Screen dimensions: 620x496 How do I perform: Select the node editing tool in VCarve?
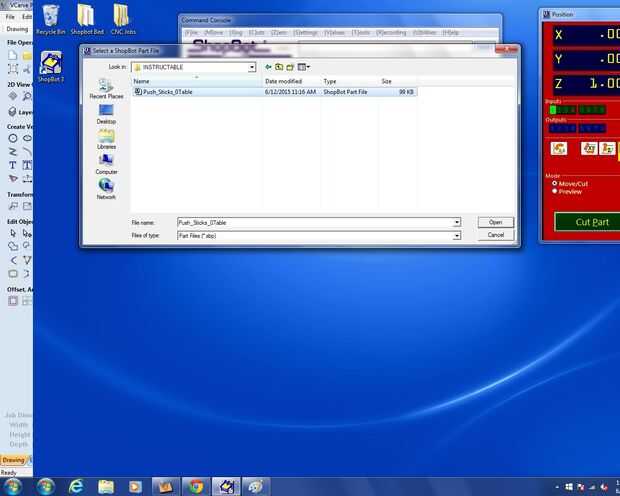pyautogui.click(x=27, y=233)
